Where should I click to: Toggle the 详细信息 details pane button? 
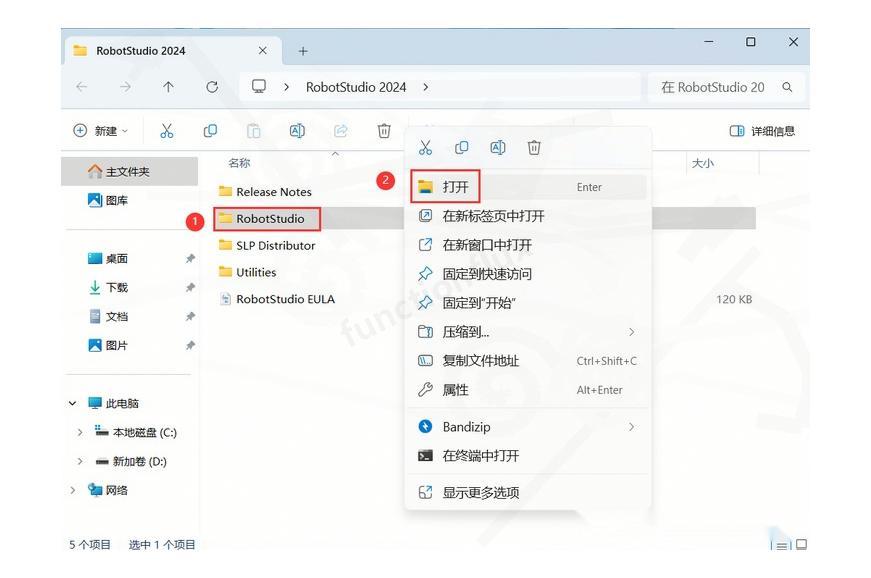[x=762, y=131]
